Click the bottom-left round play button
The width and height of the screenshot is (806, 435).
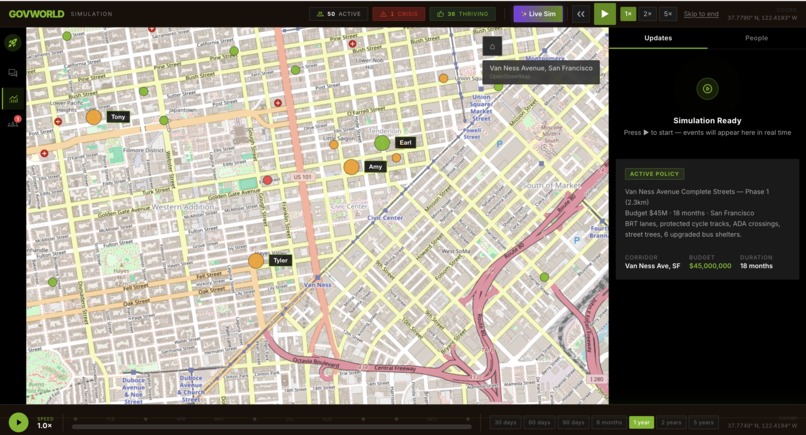19,423
